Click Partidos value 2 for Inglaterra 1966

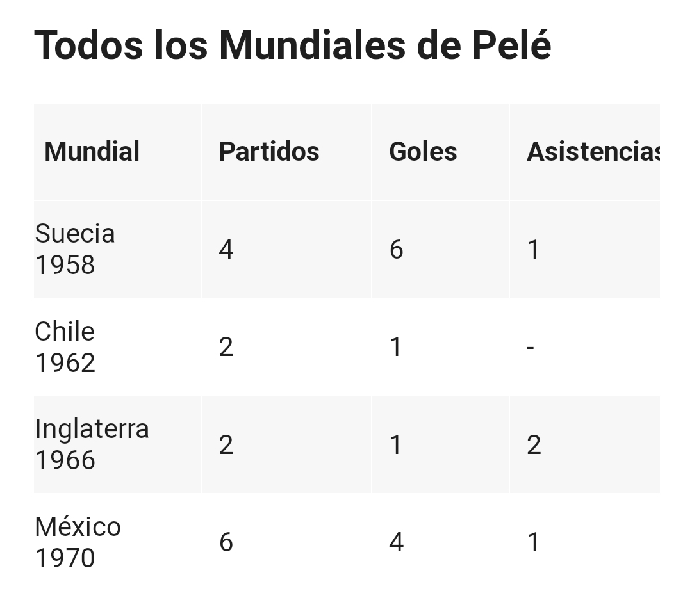coord(226,444)
